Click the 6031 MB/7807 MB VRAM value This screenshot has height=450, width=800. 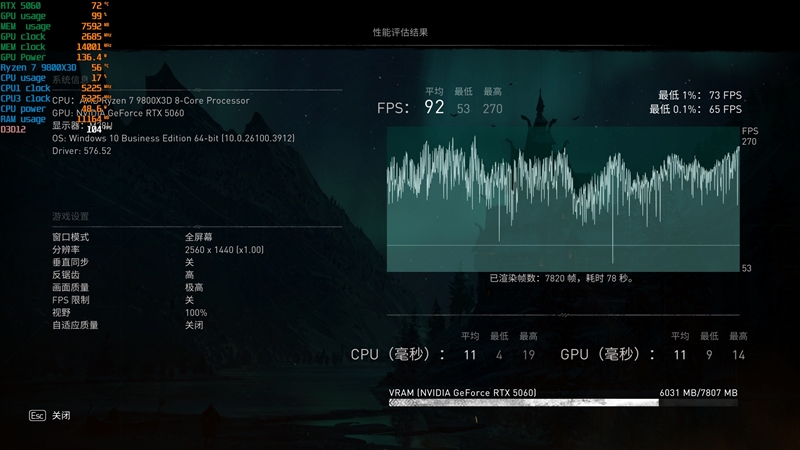(698, 393)
